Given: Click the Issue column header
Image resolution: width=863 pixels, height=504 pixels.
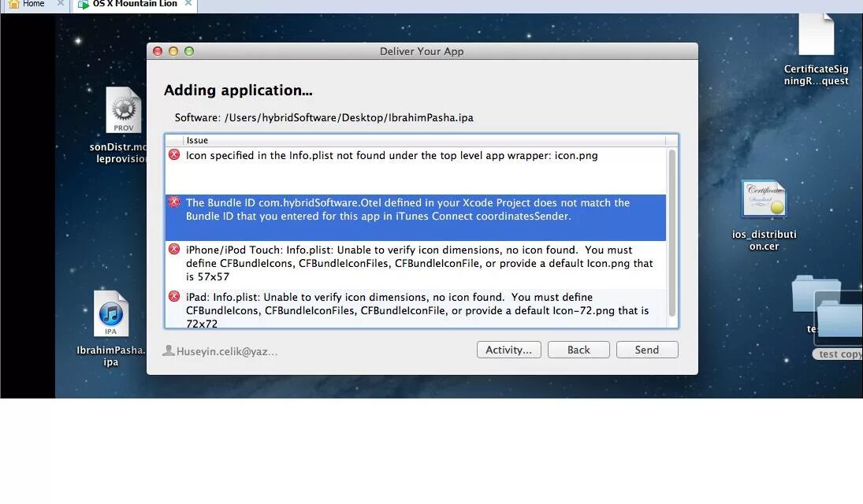Looking at the screenshot, I should [x=424, y=140].
